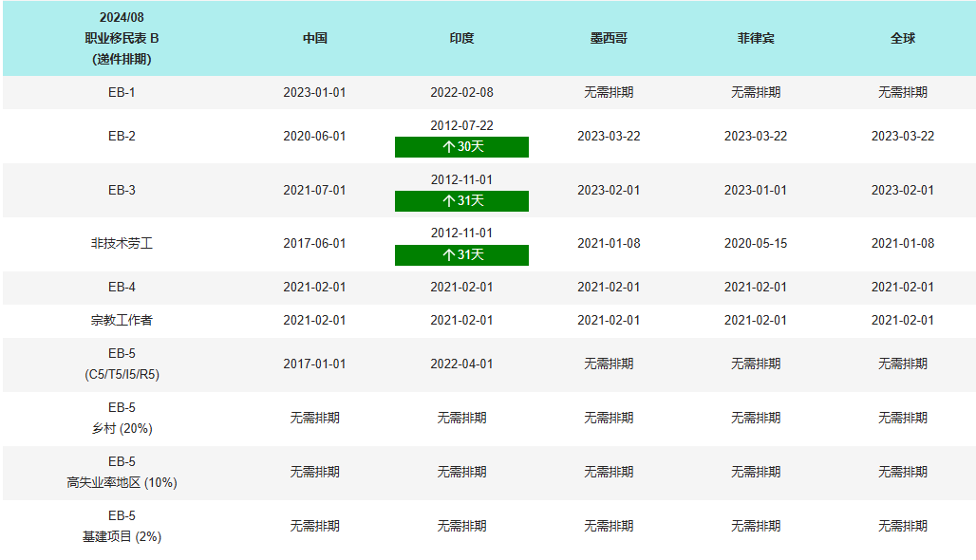Select the EB-5 高失业率地区 (10%) row label
This screenshot has width=976, height=560.
tap(122, 472)
